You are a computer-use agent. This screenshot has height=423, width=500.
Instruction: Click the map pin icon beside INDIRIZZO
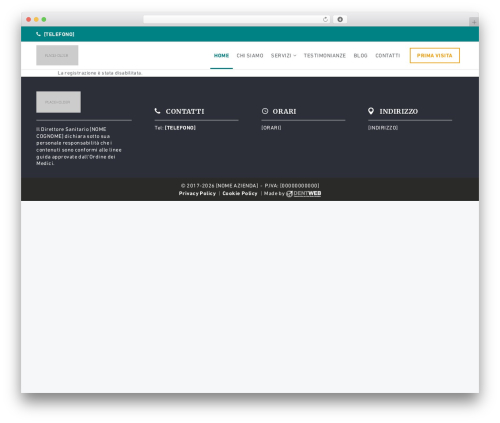371,111
